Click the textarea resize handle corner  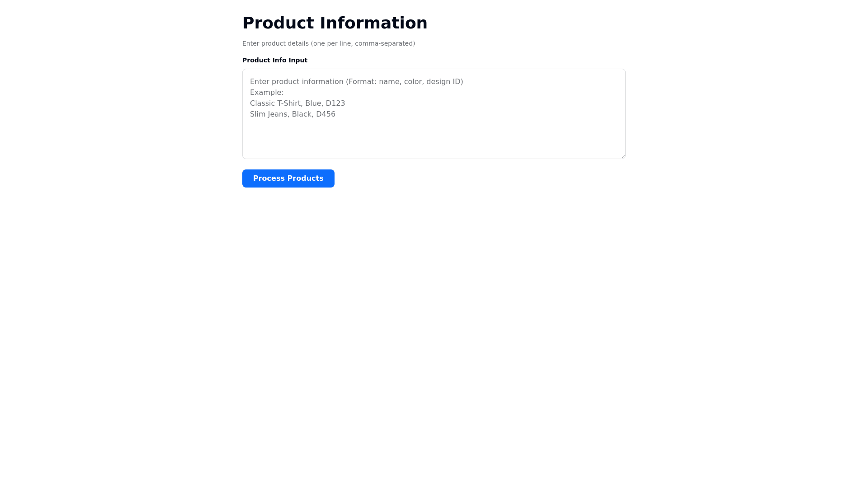click(x=623, y=156)
